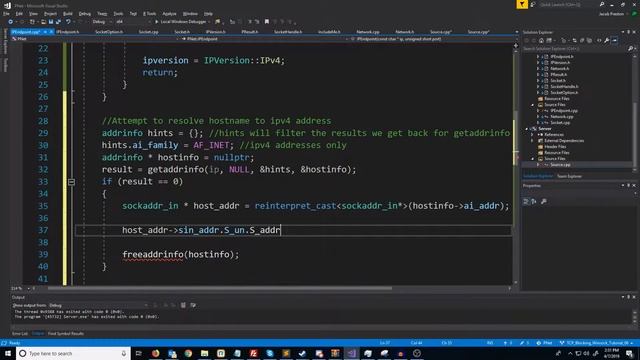This screenshot has width=640, height=360.
Task: Open the File menu
Action: pos(6,13)
